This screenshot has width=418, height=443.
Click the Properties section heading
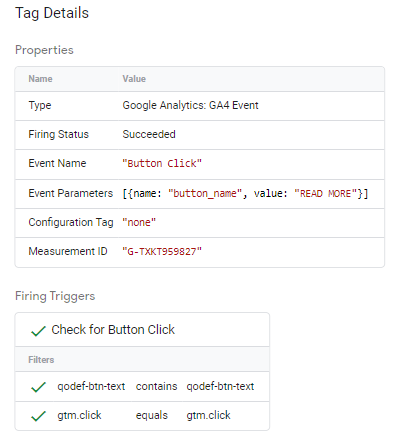44,50
